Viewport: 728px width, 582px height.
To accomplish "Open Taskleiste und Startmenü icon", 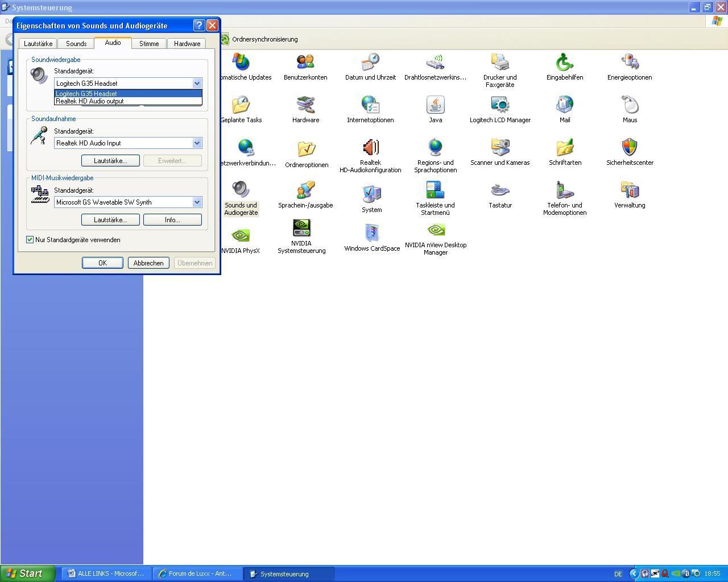I will click(435, 198).
